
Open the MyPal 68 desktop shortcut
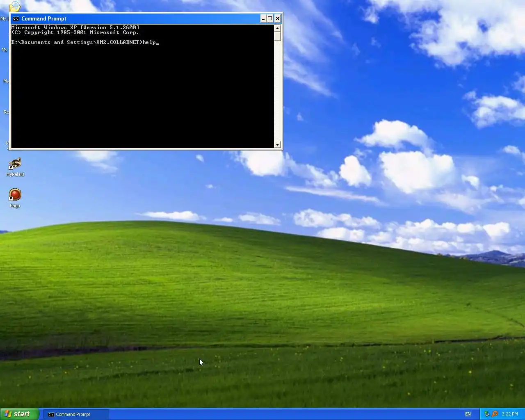pyautogui.click(x=15, y=167)
